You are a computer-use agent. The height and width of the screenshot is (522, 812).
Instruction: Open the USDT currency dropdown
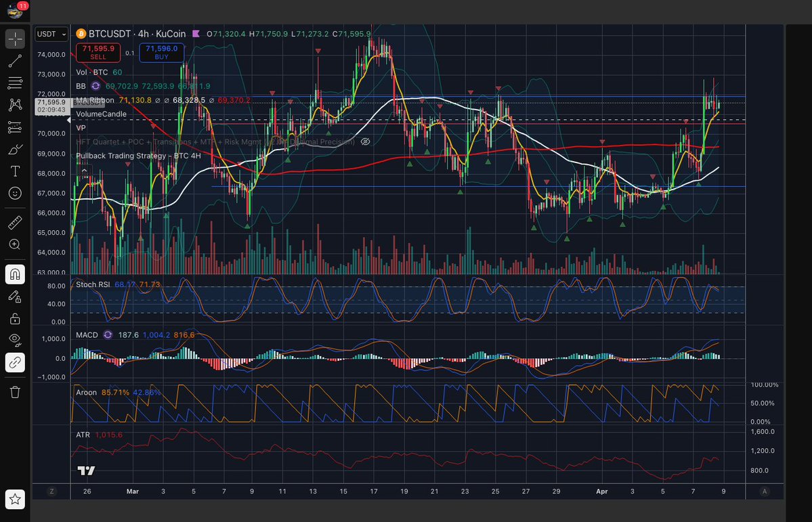pos(51,34)
